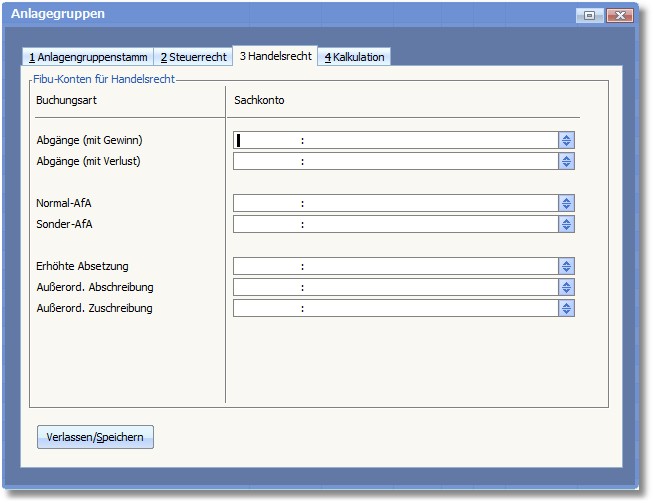Viewport: 653px width, 504px height.
Task: Expand the Sonder-AfA account selector arrow
Action: [567, 224]
